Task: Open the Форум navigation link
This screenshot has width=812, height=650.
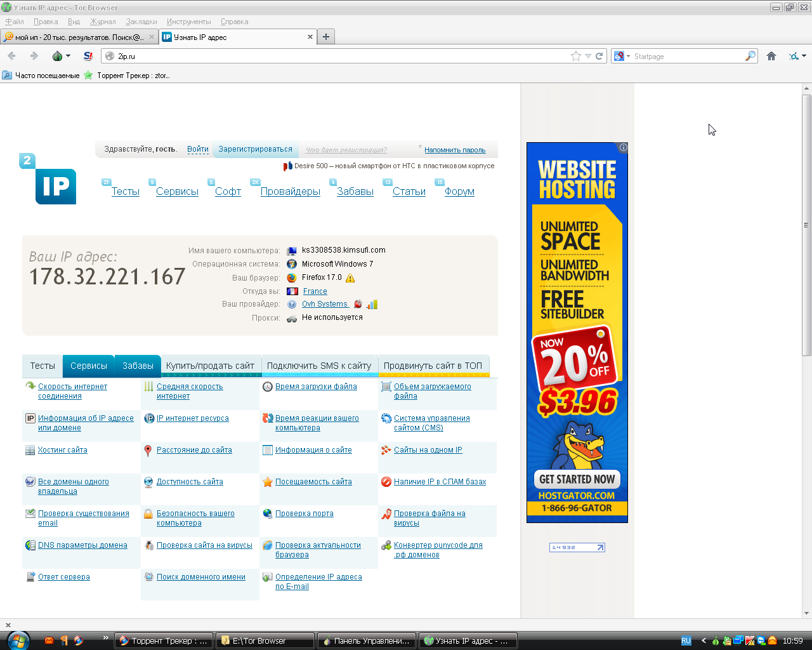Action: (459, 191)
